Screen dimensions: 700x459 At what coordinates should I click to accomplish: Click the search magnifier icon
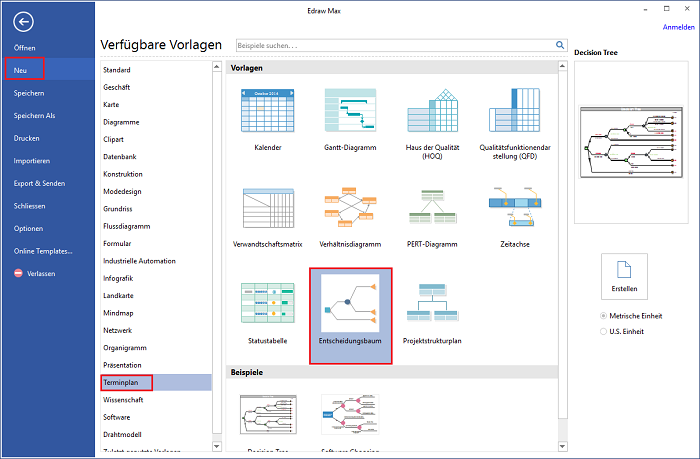pyautogui.click(x=560, y=45)
